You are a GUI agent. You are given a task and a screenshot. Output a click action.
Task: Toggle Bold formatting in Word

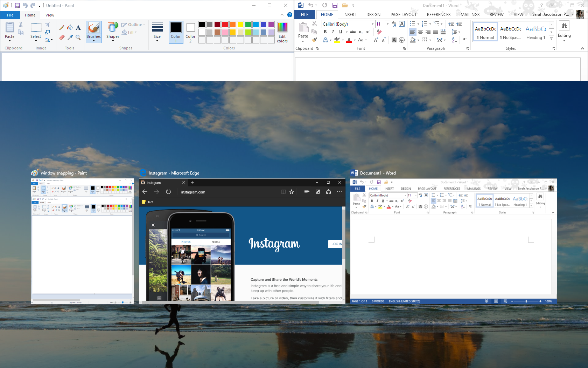(325, 32)
